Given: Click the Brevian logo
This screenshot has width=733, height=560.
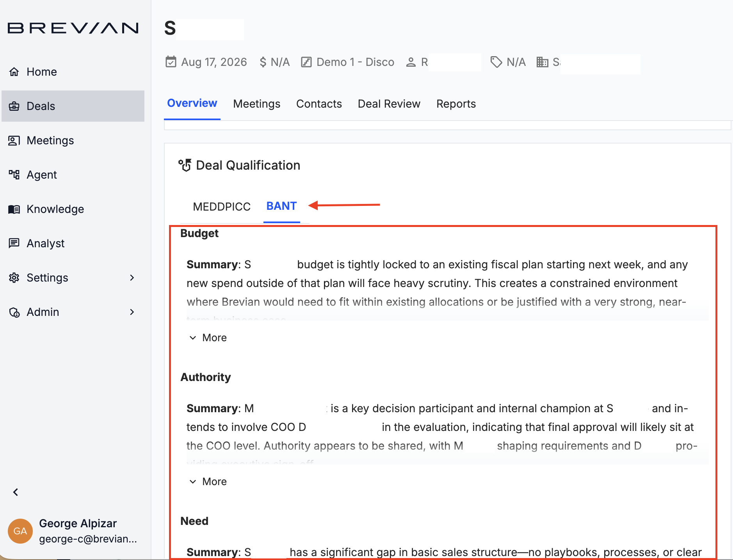Looking at the screenshot, I should [73, 28].
